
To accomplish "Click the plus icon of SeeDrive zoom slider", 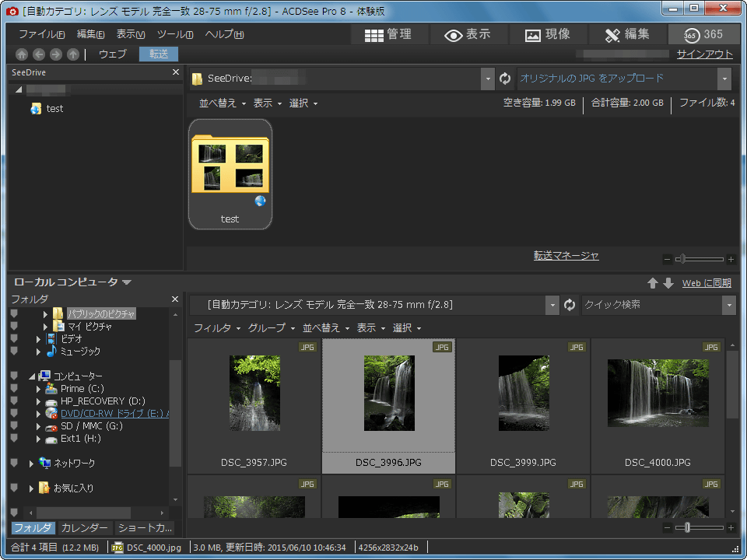I will pyautogui.click(x=731, y=260).
